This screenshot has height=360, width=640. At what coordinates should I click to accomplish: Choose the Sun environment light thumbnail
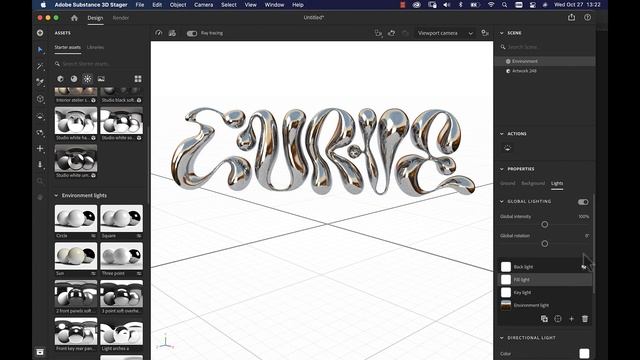pos(76,256)
